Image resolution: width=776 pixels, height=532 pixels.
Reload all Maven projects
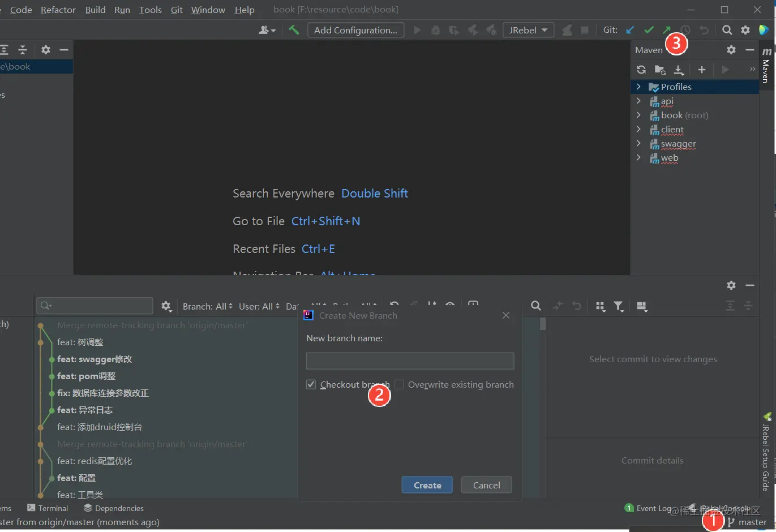click(x=641, y=70)
